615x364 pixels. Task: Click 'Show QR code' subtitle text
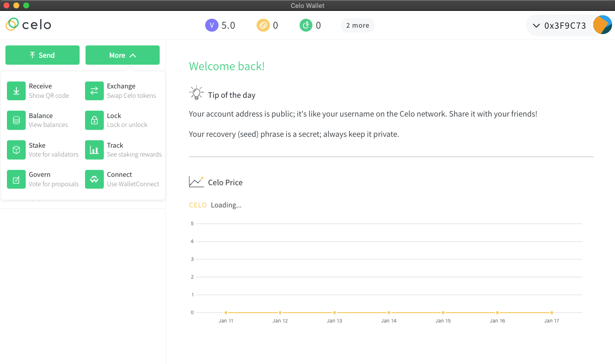click(49, 96)
